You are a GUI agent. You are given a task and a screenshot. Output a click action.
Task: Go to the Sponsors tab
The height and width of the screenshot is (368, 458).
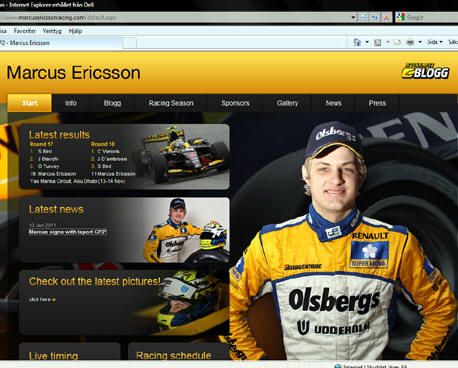235,103
